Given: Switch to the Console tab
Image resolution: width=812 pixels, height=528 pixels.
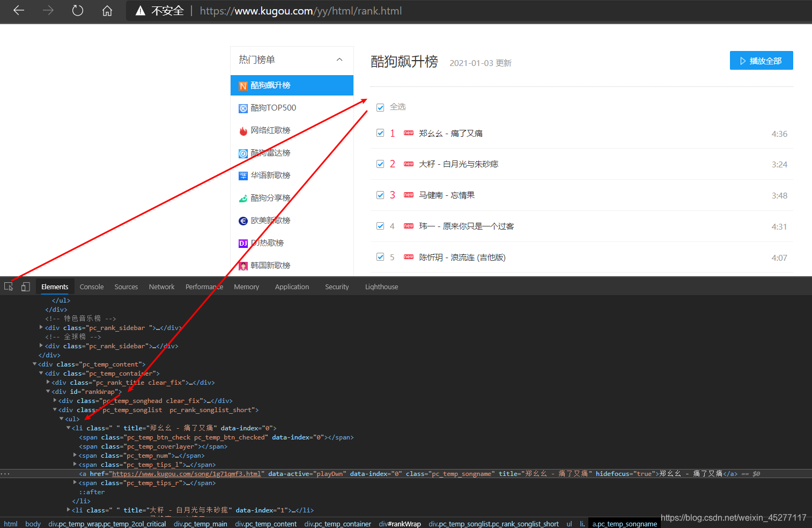Looking at the screenshot, I should [92, 287].
